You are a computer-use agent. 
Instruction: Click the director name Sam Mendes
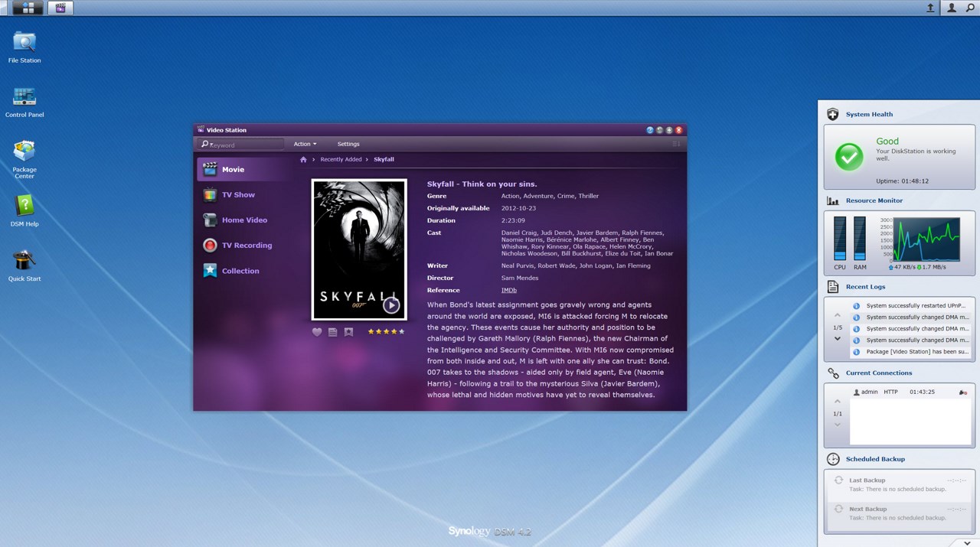click(x=520, y=278)
